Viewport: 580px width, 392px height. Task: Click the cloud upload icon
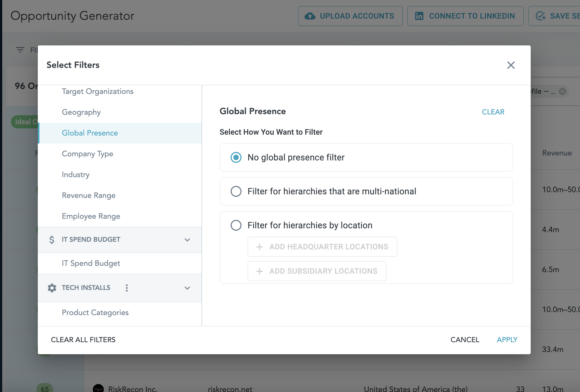pos(310,16)
